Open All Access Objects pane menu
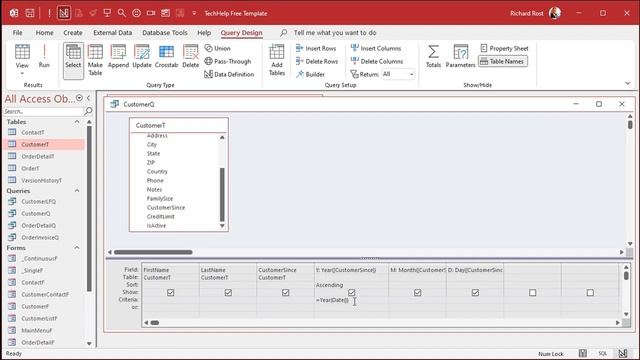640x360 pixels. coord(79,98)
